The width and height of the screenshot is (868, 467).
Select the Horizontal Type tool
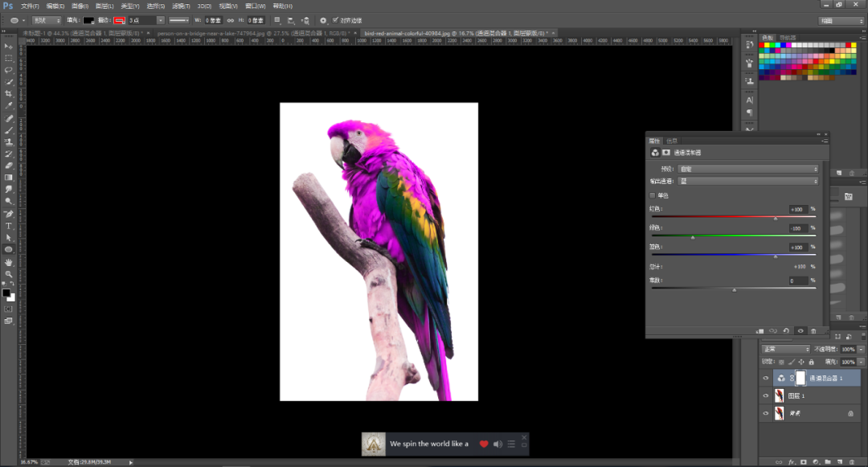pos(9,226)
